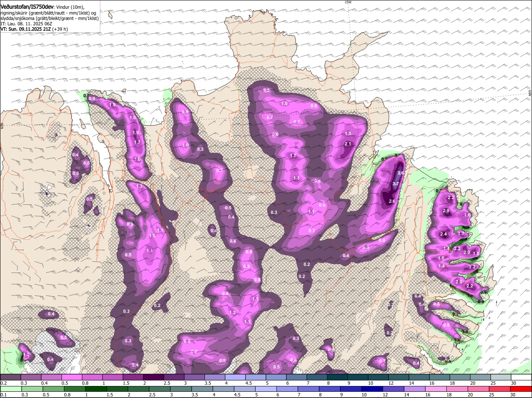Click the 2.4 value in the east fjords
Image resolution: width=532 pixels, height=398 pixels.
tap(443, 234)
